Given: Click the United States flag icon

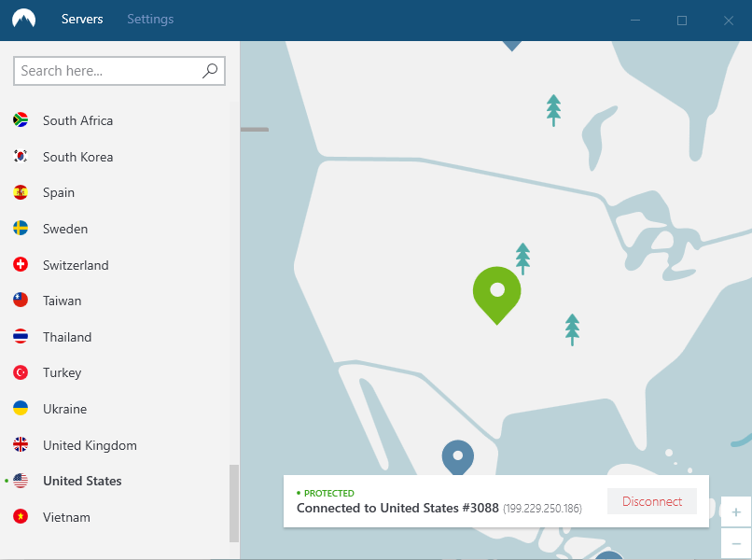Looking at the screenshot, I should click(21, 481).
